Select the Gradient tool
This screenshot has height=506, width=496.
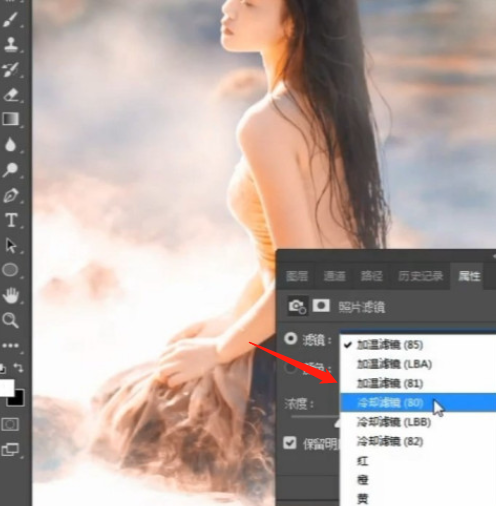10,119
